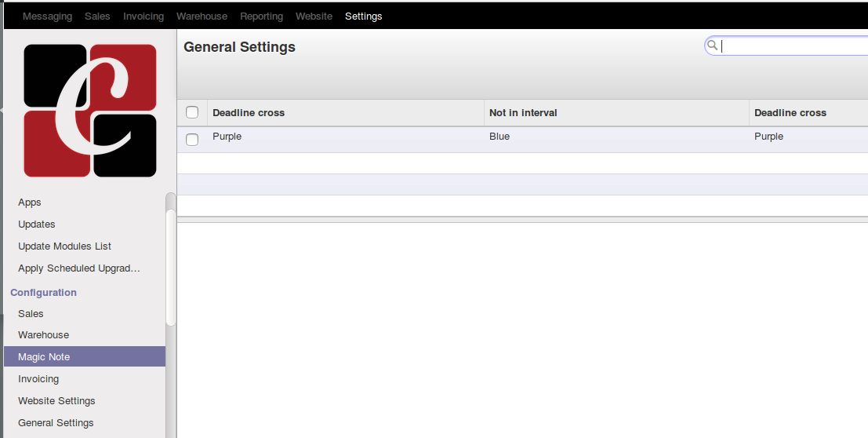This screenshot has height=438, width=868.
Task: Click the search magnifier icon
Action: click(712, 46)
